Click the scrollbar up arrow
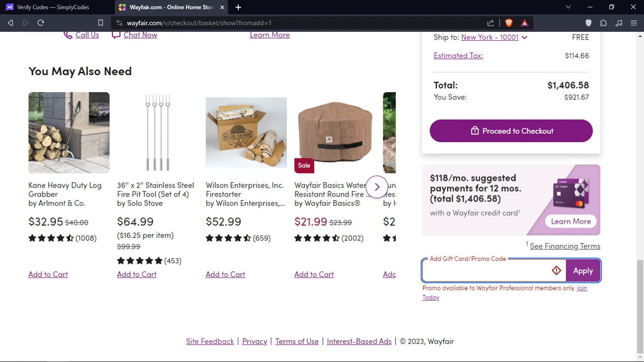The height and width of the screenshot is (362, 644). click(x=640, y=36)
